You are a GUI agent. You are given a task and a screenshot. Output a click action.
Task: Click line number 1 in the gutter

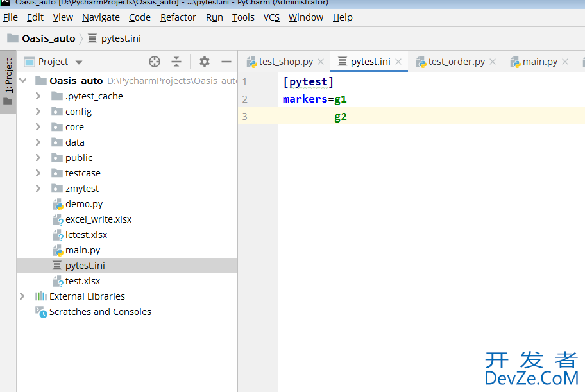pyautogui.click(x=245, y=81)
